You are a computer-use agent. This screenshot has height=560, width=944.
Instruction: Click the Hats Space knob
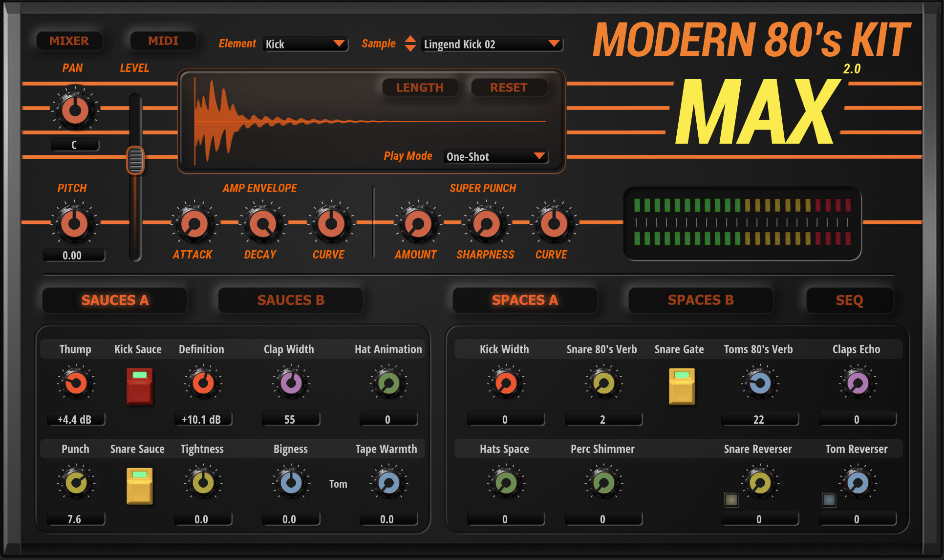(x=506, y=483)
